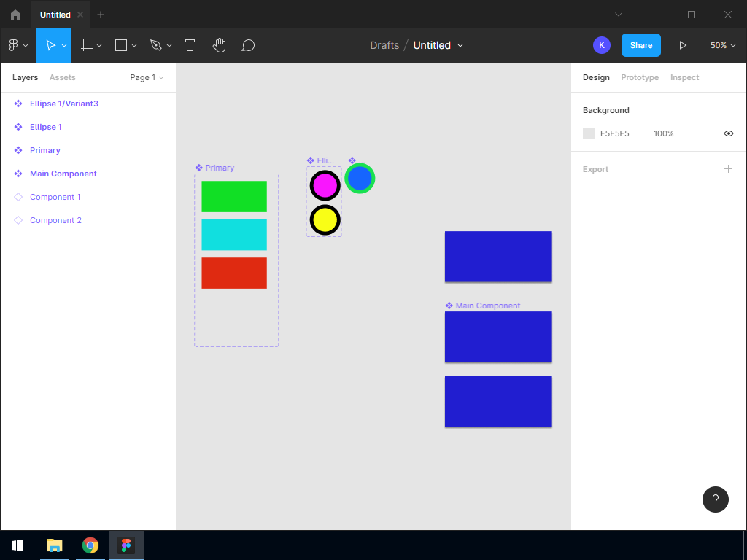The height and width of the screenshot is (560, 747).
Task: Expand the Move tools dropdown arrow
Action: click(x=64, y=46)
